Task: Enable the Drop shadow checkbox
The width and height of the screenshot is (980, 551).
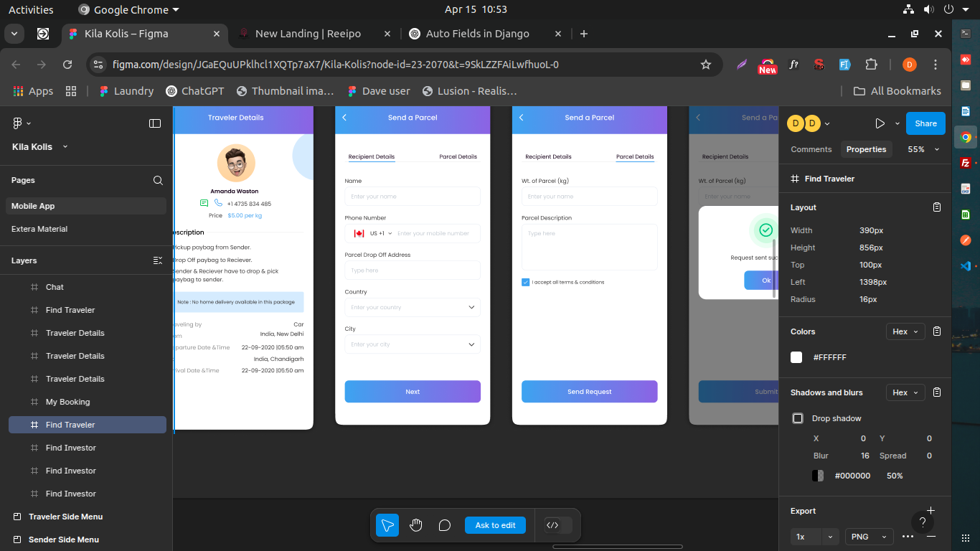Action: pyautogui.click(x=798, y=418)
